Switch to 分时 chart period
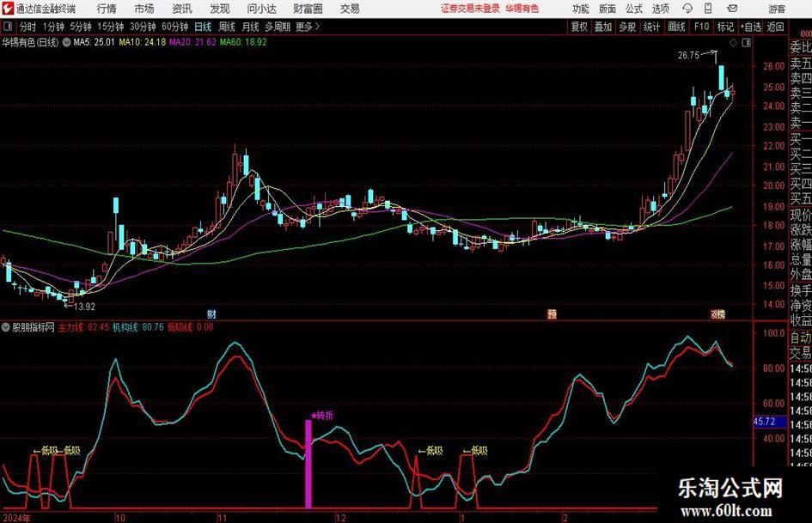Viewport: 812px width, 523px height. [x=28, y=27]
